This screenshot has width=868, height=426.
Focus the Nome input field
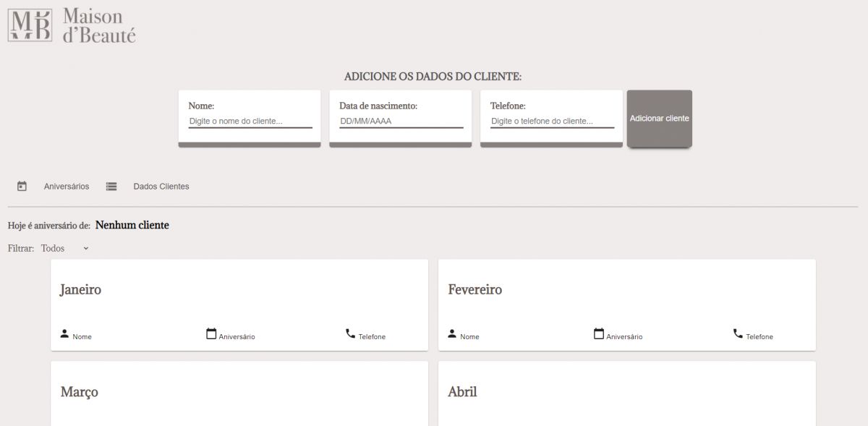[x=250, y=122]
